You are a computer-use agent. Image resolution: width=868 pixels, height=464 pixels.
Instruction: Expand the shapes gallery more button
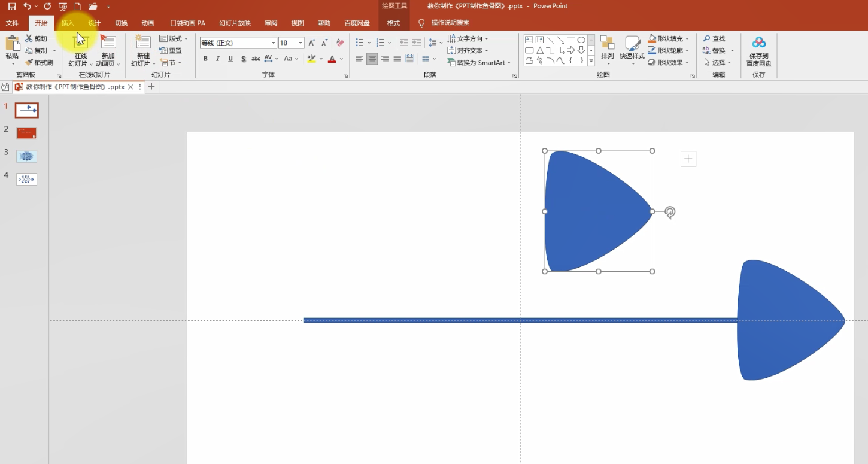click(591, 60)
